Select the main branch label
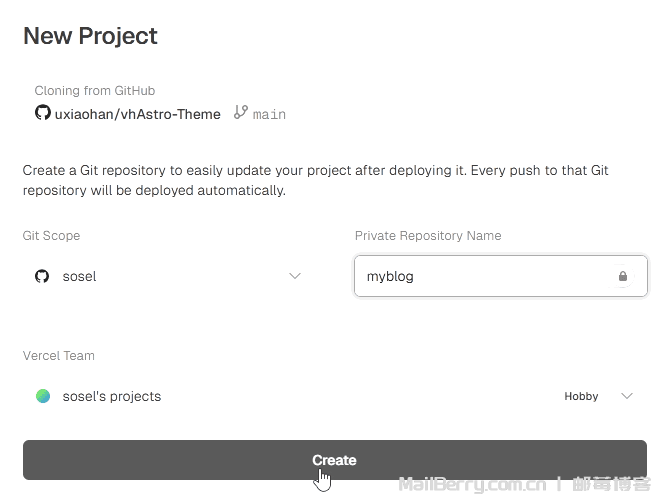This screenshot has width=661, height=504. (x=269, y=115)
